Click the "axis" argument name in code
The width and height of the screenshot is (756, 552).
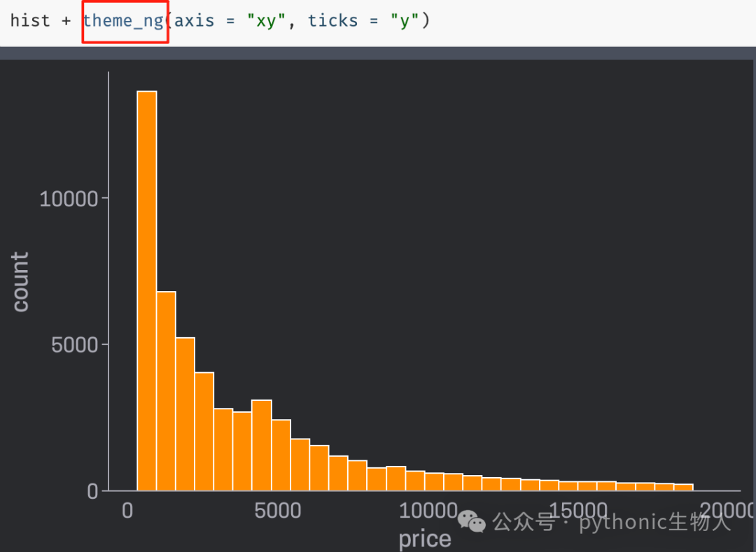click(x=195, y=21)
